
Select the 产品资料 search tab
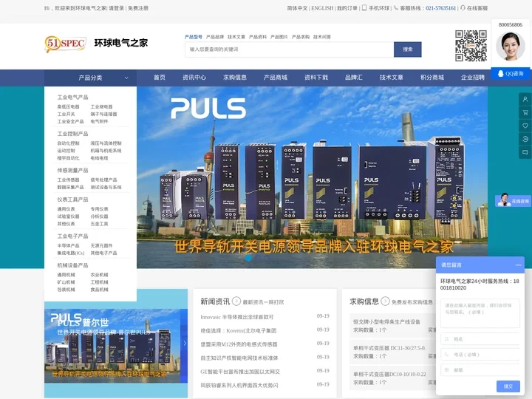(258, 37)
